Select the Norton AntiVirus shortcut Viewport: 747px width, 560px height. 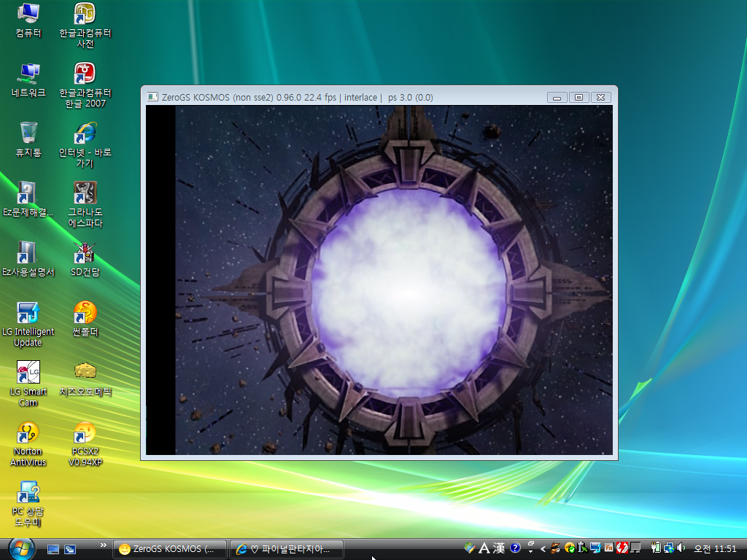28,444
